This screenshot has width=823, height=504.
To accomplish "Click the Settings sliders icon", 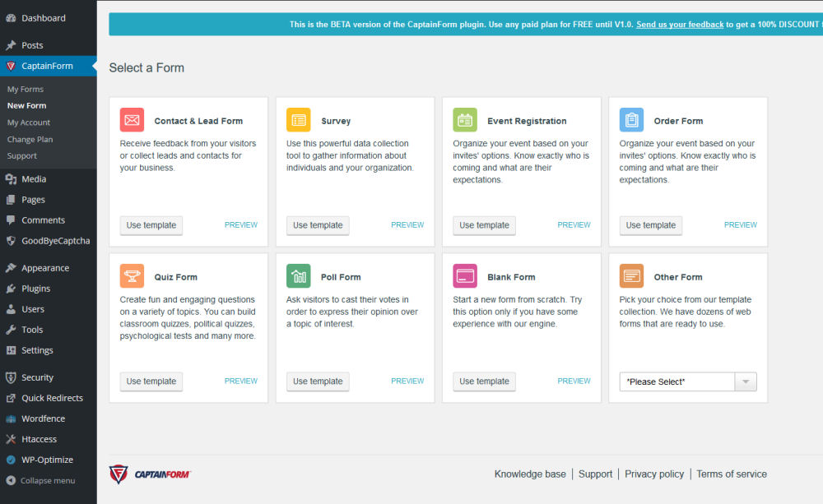I will [x=11, y=350].
